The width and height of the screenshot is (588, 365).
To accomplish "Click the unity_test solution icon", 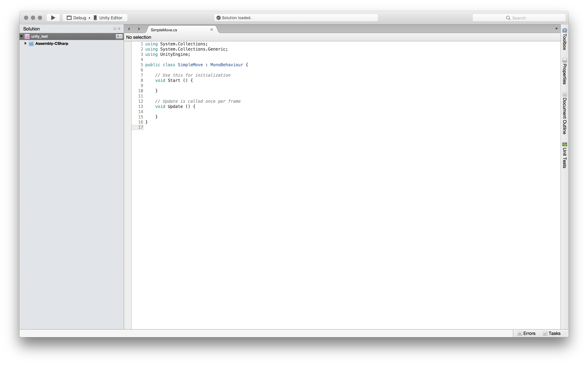I will pos(27,36).
